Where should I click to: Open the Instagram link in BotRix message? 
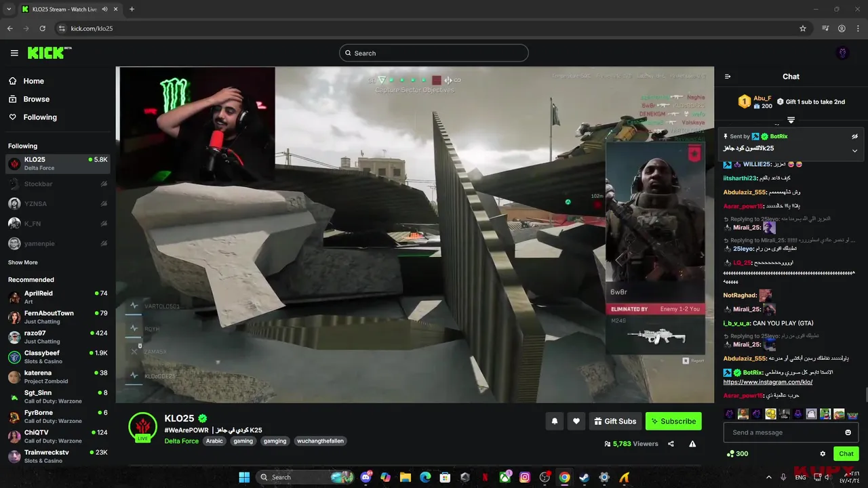click(768, 382)
